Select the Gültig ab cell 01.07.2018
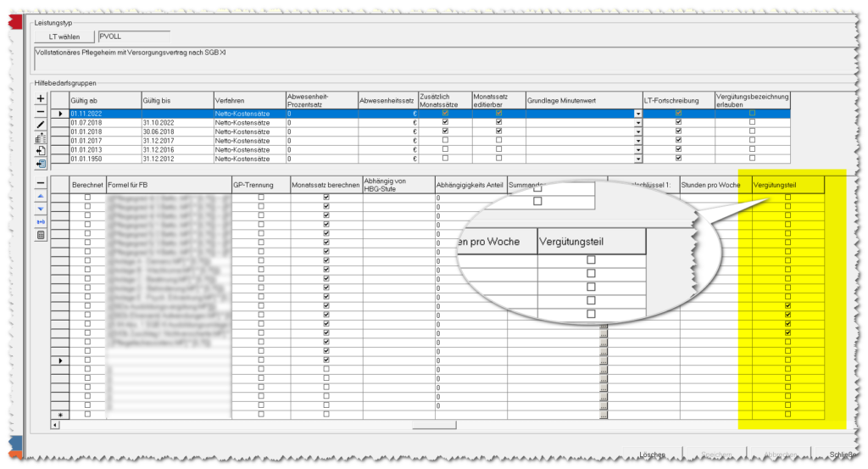868x469 pixels. coord(105,123)
